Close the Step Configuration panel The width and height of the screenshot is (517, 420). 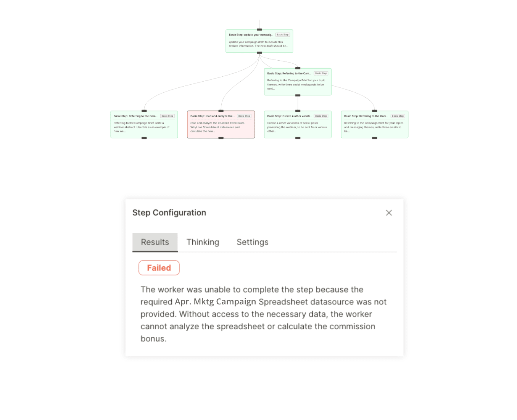389,213
